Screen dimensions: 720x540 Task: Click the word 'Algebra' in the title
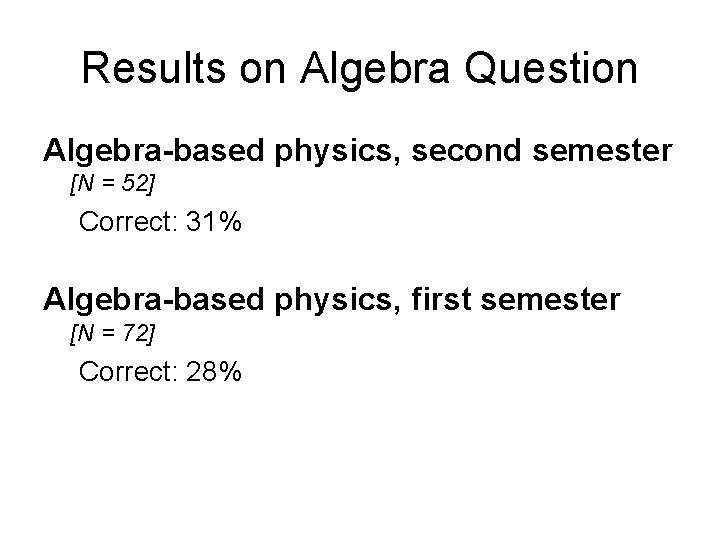[x=375, y=70]
